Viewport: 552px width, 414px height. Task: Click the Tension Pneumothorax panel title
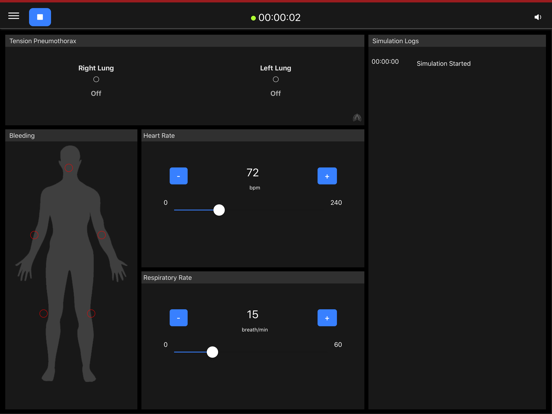(x=43, y=41)
